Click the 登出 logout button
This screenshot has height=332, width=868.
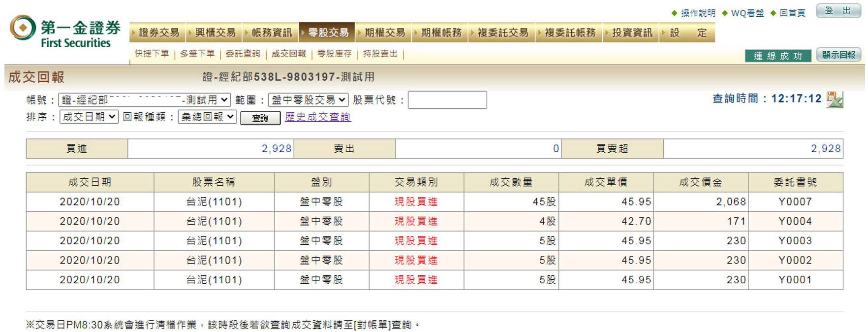point(837,11)
